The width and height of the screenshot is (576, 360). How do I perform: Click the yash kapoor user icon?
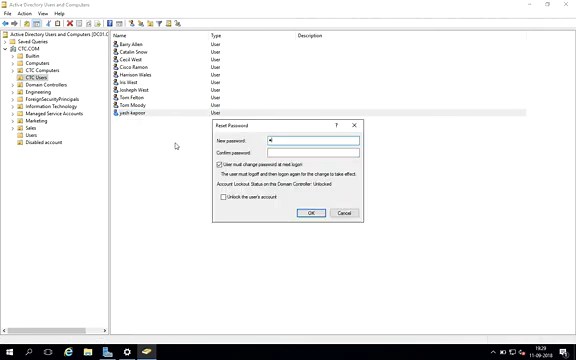[x=116, y=113]
